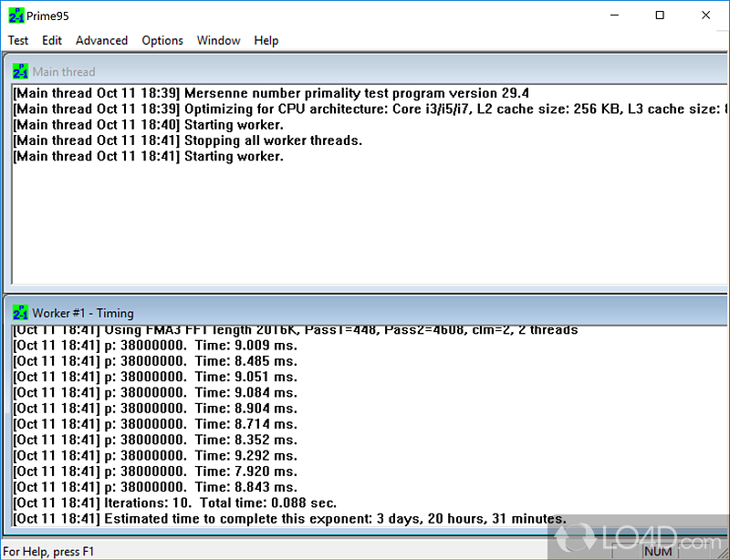The image size is (730, 560).
Task: Open the Options menu
Action: click(162, 40)
